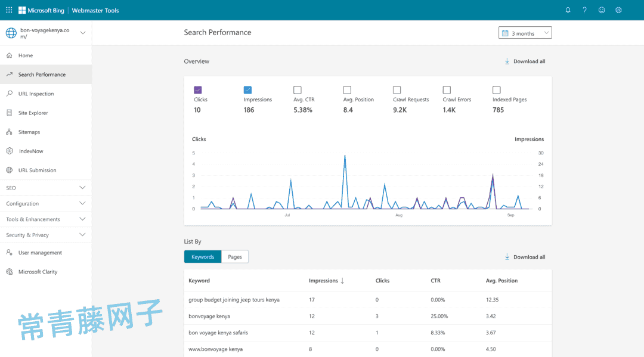Click the IndexNow gear icon
This screenshot has height=357, width=644.
9,151
